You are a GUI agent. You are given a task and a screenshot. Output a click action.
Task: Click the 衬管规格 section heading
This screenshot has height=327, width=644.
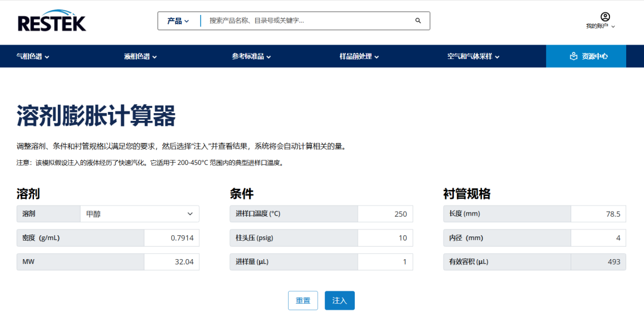click(467, 194)
